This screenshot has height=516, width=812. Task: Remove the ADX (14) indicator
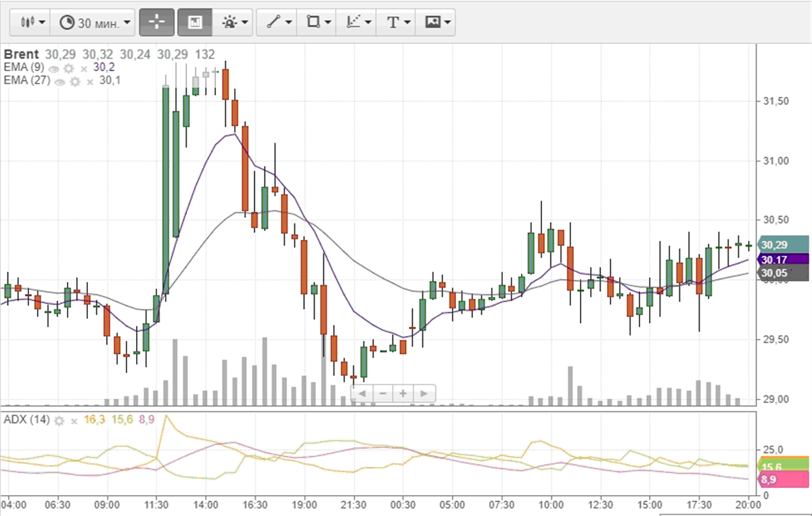click(74, 421)
